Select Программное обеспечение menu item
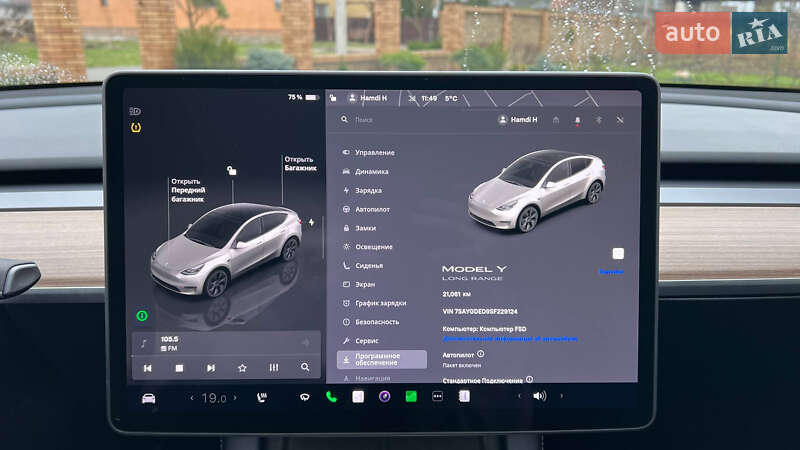Image resolution: width=800 pixels, height=450 pixels. coord(382,359)
